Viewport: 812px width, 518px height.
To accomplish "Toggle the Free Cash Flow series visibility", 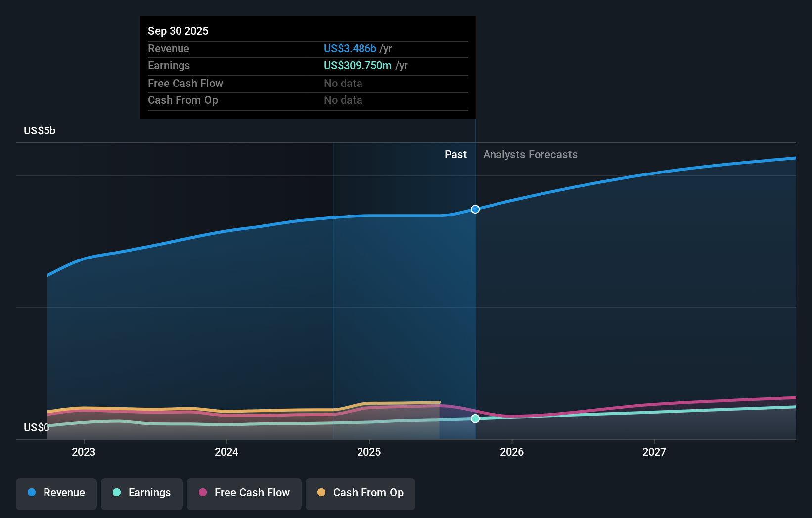I will [x=244, y=493].
